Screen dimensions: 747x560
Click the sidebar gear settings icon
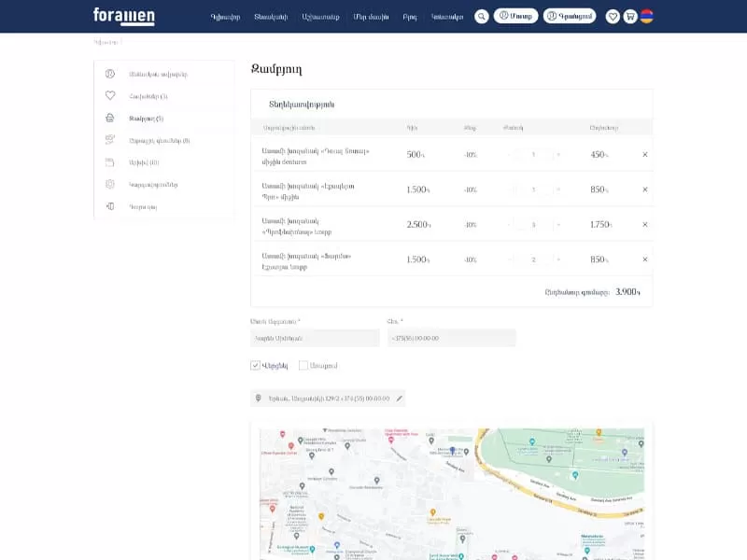[x=110, y=184]
